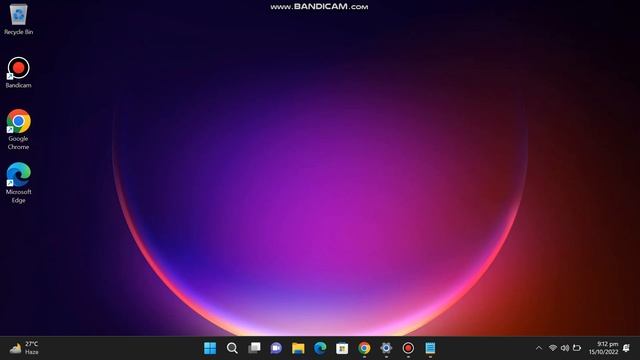
Task: Open the Notepad app on the taskbar
Action: [x=430, y=348]
